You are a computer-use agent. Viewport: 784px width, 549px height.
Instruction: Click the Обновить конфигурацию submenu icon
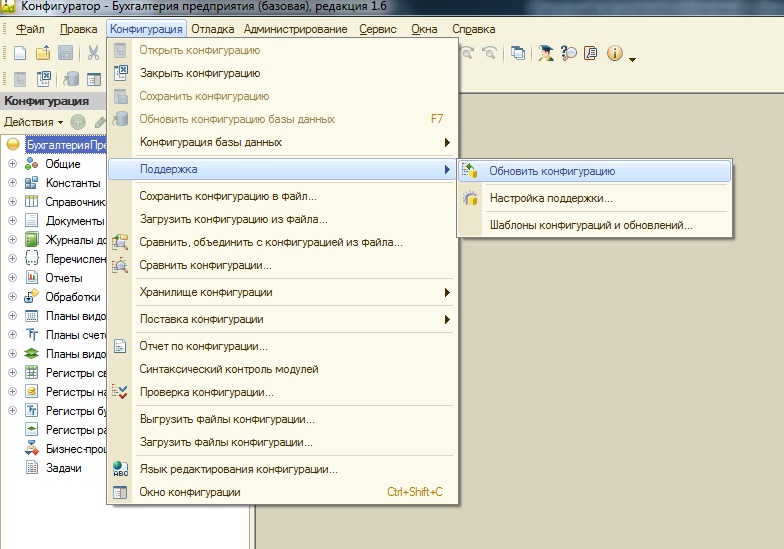coord(470,170)
